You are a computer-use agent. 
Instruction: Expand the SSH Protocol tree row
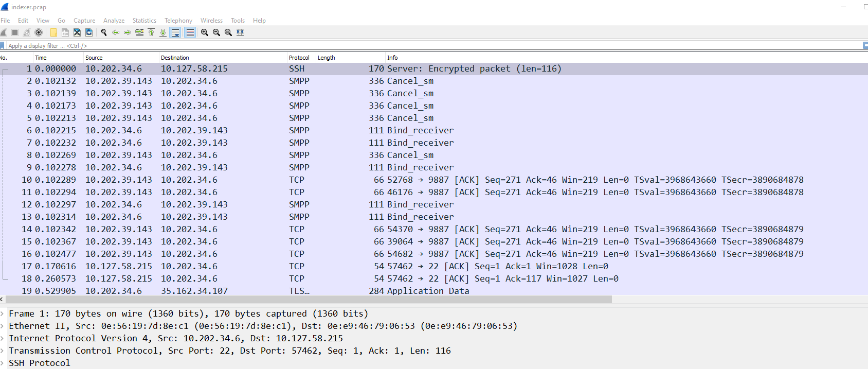coord(3,363)
